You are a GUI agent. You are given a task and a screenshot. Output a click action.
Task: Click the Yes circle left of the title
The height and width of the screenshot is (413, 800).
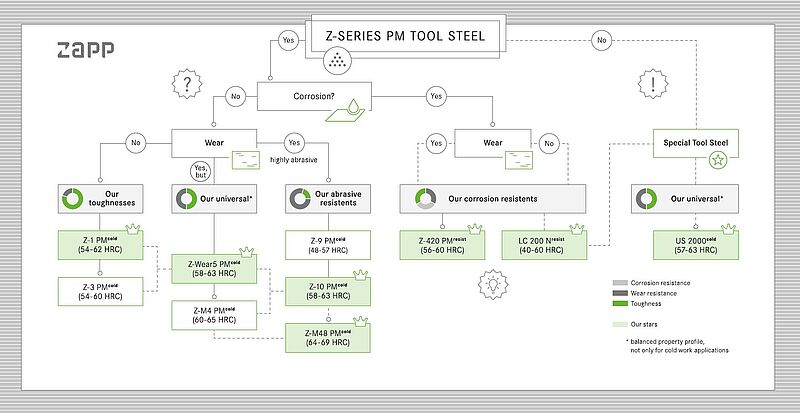(288, 40)
